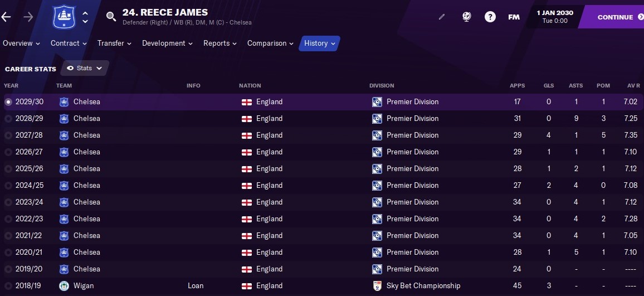Viewport: 644px width, 296px height.
Task: Open the Stats view dropdown
Action: [85, 68]
